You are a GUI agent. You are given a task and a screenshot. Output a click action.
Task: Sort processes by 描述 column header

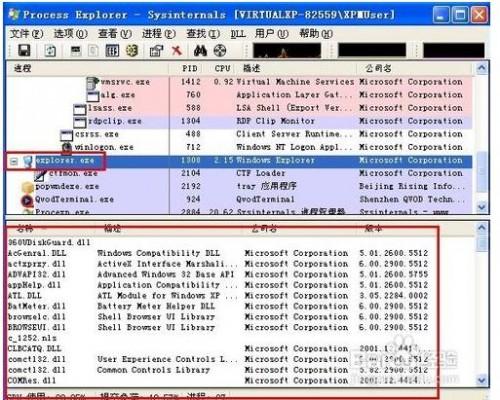[295, 69]
